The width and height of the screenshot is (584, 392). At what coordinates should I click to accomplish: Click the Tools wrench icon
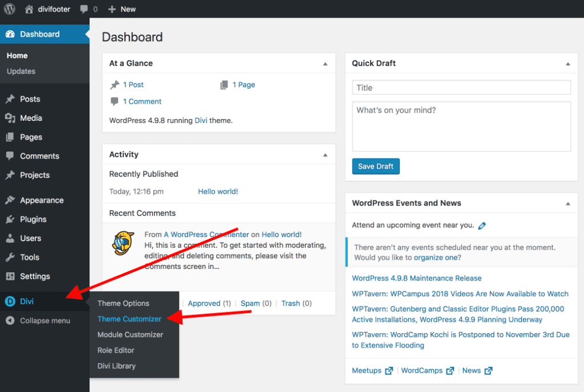[10, 257]
